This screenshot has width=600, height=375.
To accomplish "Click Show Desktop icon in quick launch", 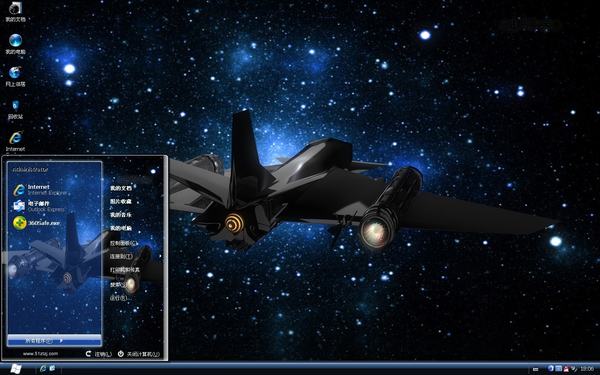I will [x=52, y=368].
